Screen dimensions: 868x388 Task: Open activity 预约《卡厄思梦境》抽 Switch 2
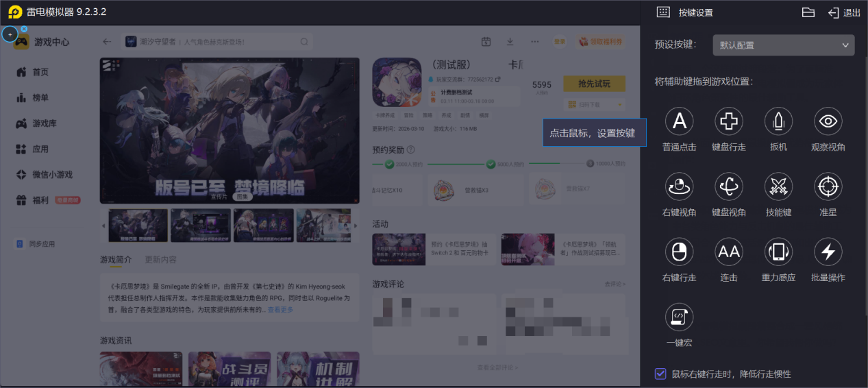point(434,250)
